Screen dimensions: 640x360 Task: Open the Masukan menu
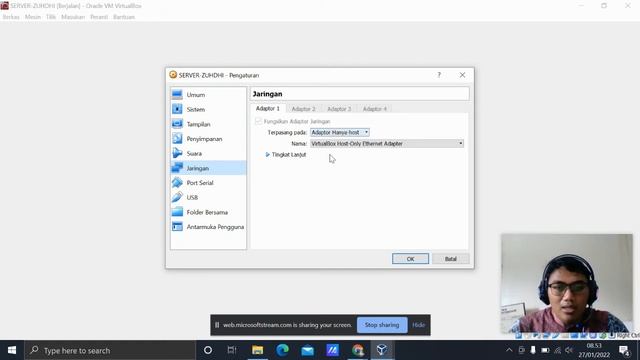coord(73,17)
